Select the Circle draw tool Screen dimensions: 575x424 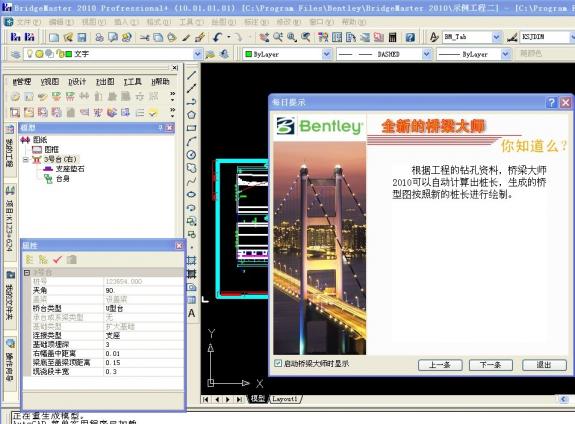click(x=191, y=154)
